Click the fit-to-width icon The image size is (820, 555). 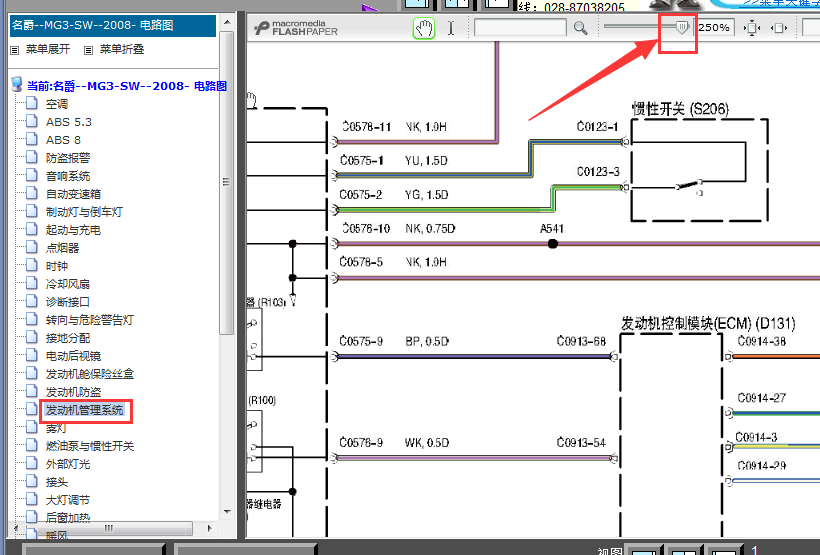click(779, 28)
